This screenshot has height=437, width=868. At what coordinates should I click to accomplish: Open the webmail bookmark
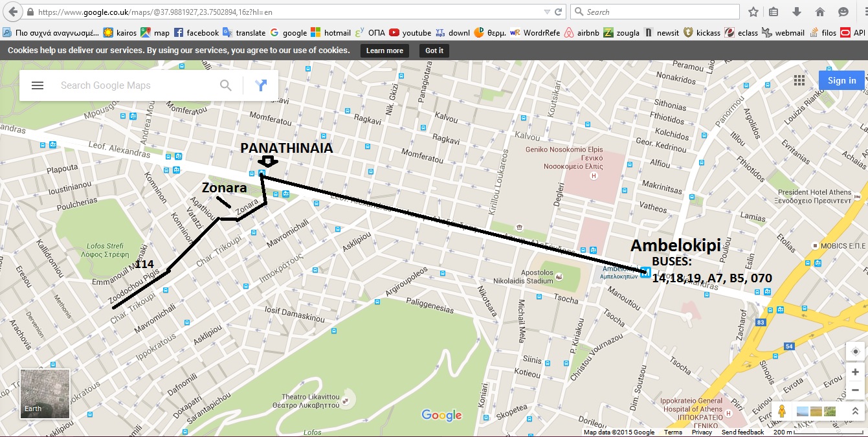(783, 33)
